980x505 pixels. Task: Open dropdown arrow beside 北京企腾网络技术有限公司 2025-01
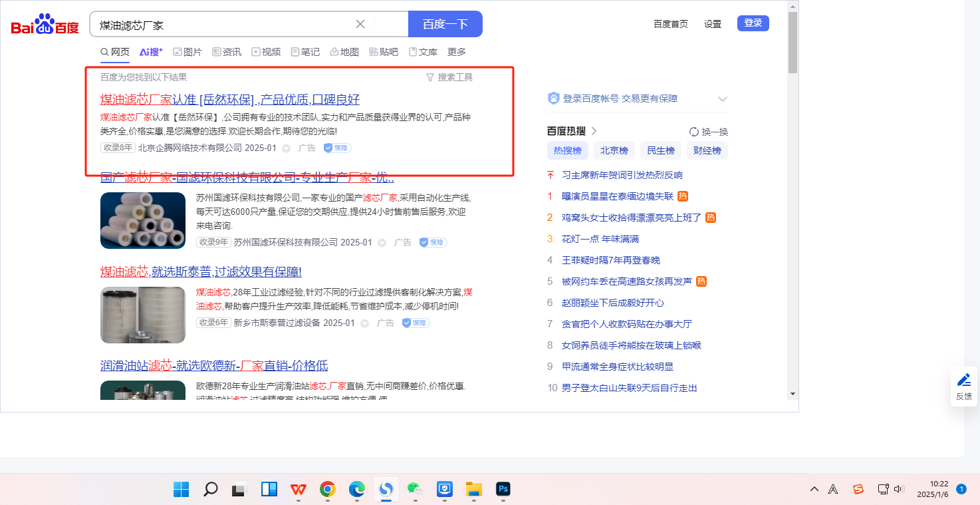click(287, 148)
